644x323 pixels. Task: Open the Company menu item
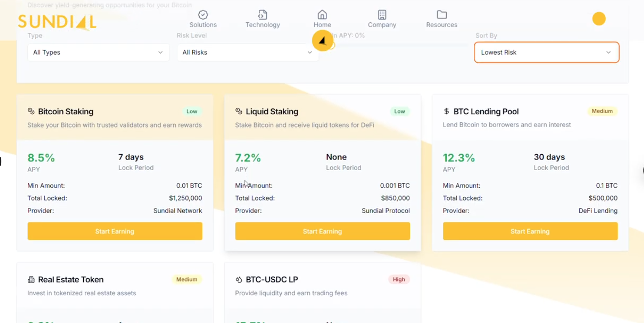point(382,25)
